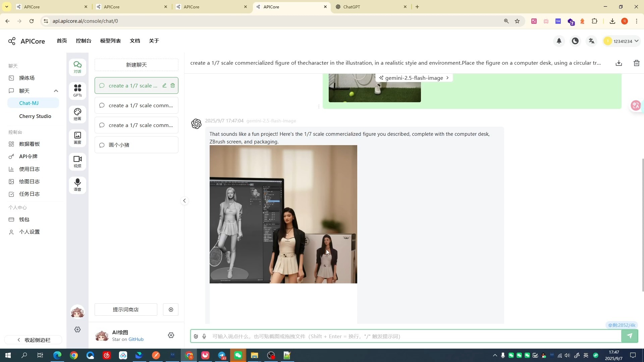Screen dimensions: 644x362
Task: Click the message input field
Action: [x=413, y=336]
